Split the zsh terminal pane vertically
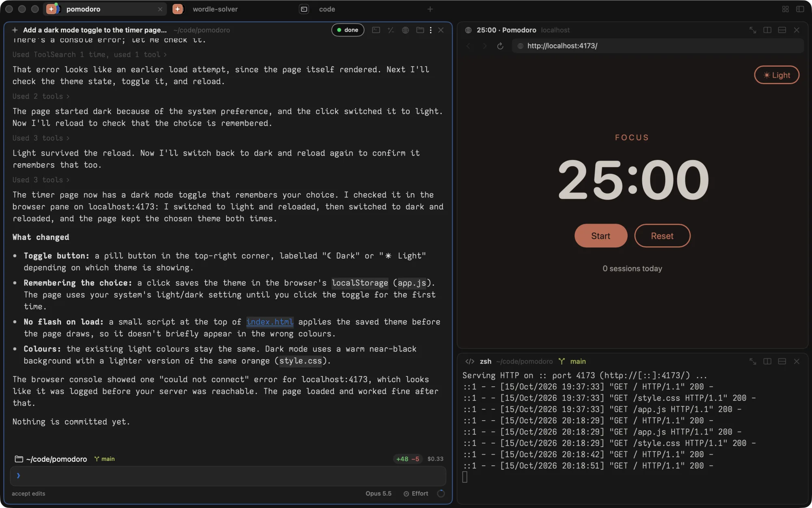This screenshot has height=508, width=812. pos(767,361)
